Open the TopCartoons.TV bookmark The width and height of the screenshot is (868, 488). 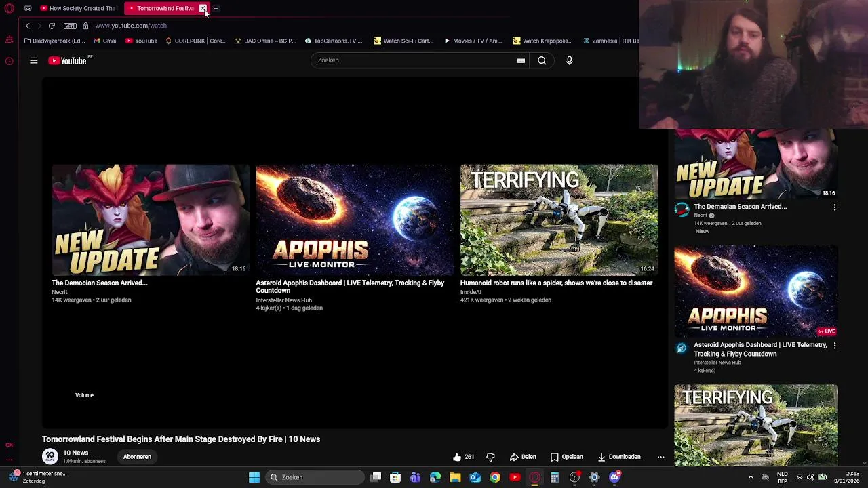click(x=334, y=41)
